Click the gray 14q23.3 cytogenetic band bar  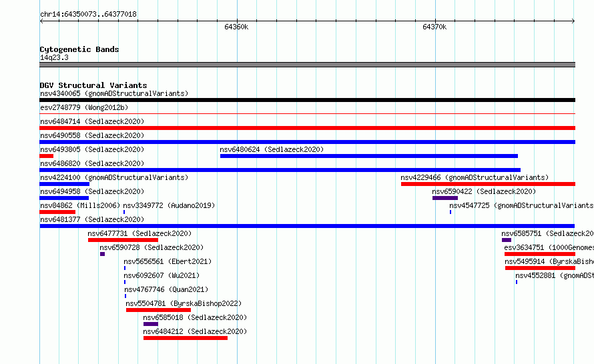tap(307, 65)
